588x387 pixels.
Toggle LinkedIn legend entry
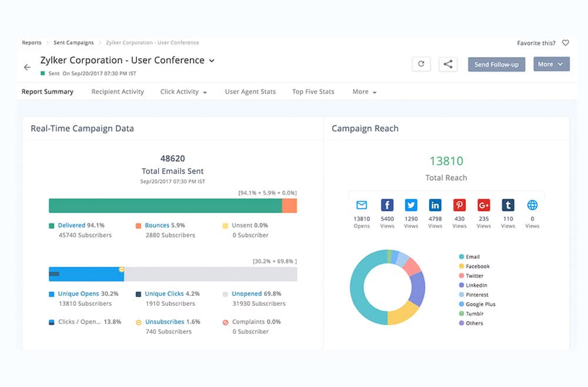pyautogui.click(x=473, y=285)
